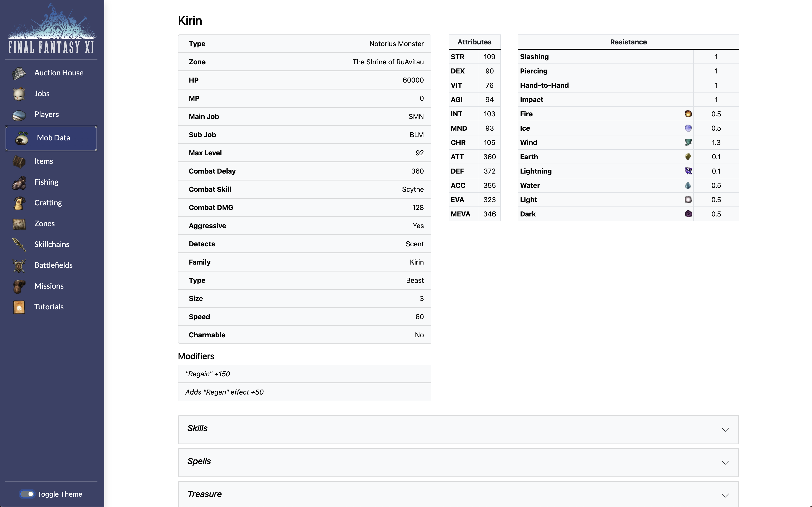
Task: Expand the Spells section
Action: coord(725,462)
